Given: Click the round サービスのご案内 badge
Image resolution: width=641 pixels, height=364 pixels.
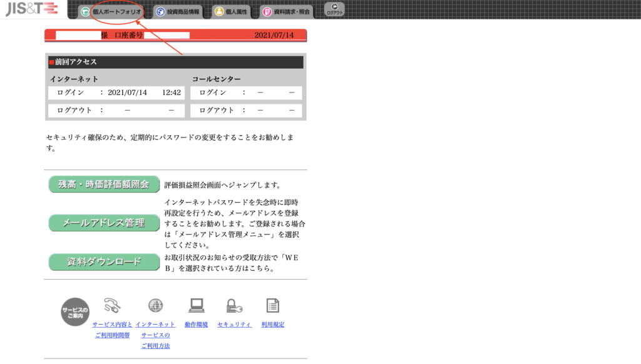Looking at the screenshot, I should click(75, 311).
